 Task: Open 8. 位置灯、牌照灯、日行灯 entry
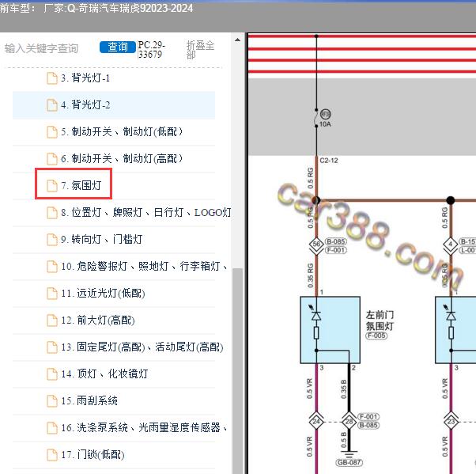(145, 212)
